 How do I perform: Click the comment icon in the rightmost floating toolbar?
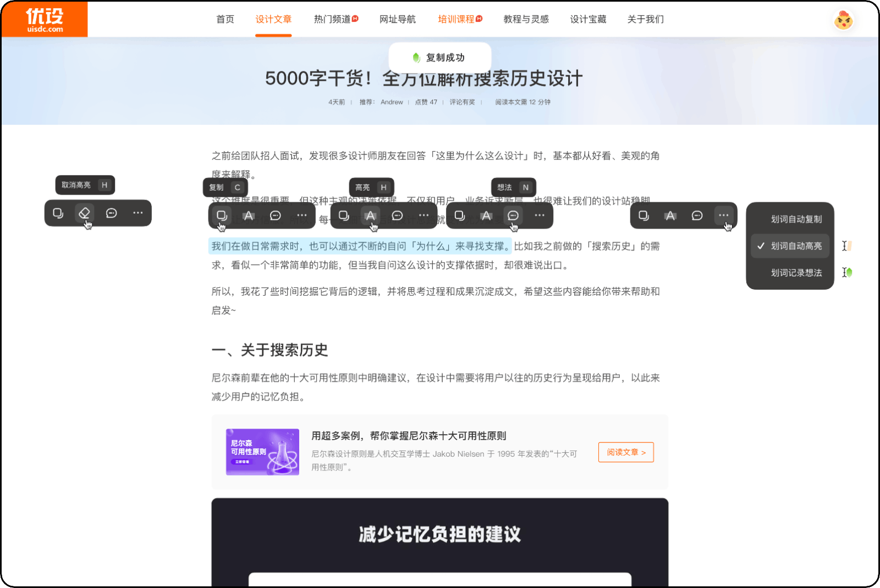(x=697, y=215)
